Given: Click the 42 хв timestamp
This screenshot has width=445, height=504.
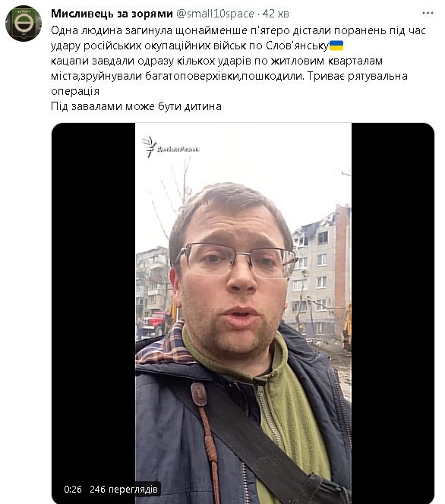Looking at the screenshot, I should tap(276, 14).
